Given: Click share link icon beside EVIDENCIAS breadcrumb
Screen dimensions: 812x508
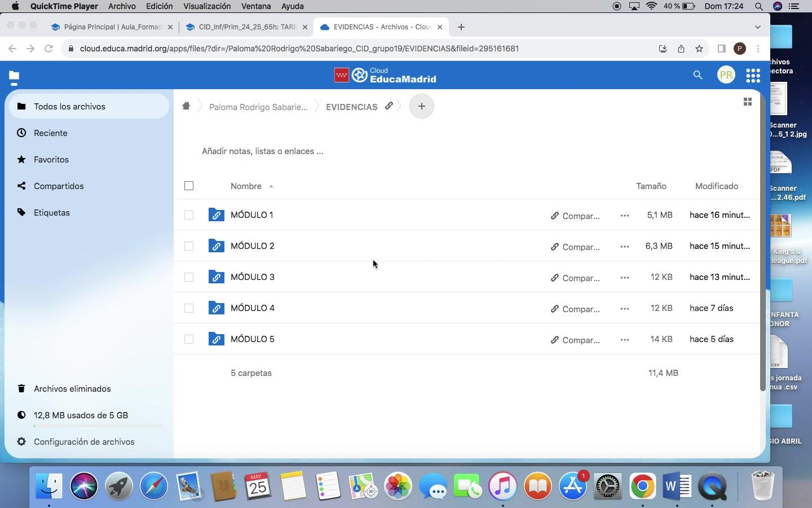Looking at the screenshot, I should click(389, 106).
